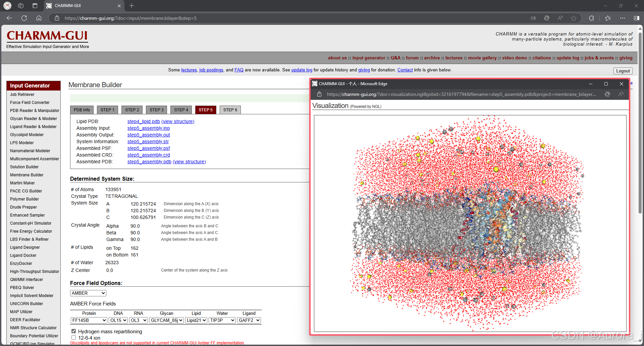Image resolution: width=644 pixels, height=346 pixels.
Task: View structure of step5_assembly.pdb
Action: (x=189, y=162)
